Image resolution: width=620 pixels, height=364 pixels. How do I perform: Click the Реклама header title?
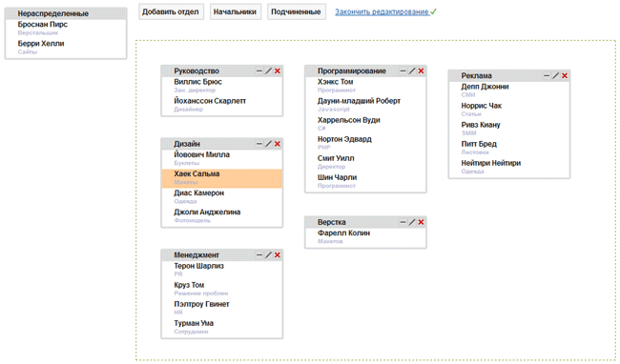pos(477,76)
